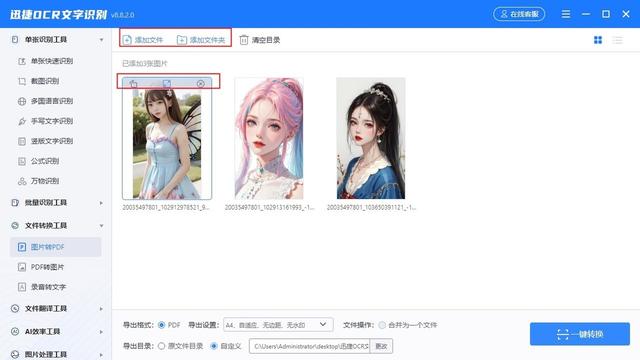
Task: Open 单张快速识别 tool
Action: click(52, 61)
